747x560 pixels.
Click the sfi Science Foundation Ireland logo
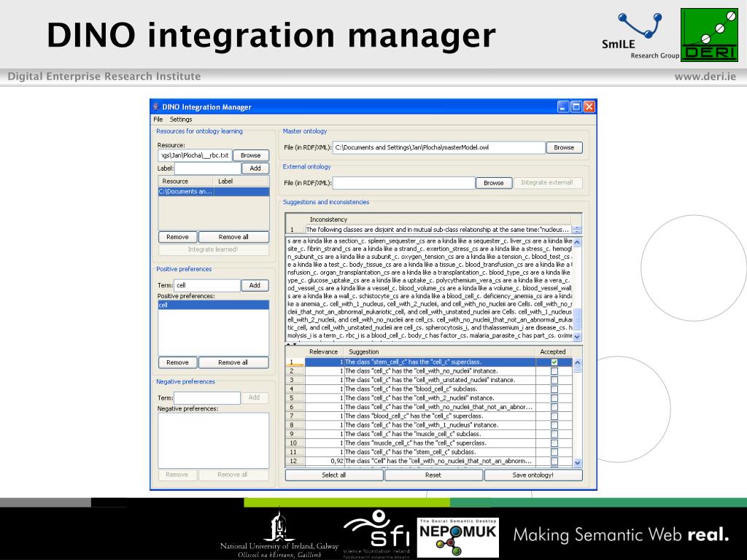pyautogui.click(x=376, y=534)
